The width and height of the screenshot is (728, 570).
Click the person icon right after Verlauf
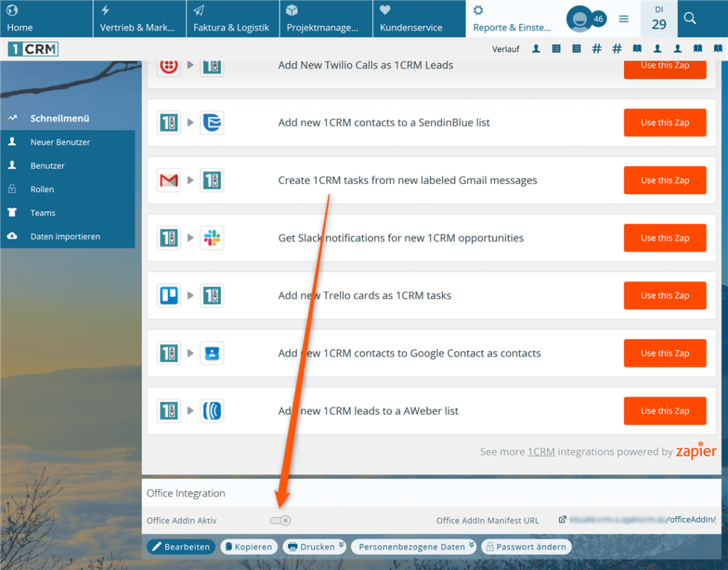click(536, 49)
